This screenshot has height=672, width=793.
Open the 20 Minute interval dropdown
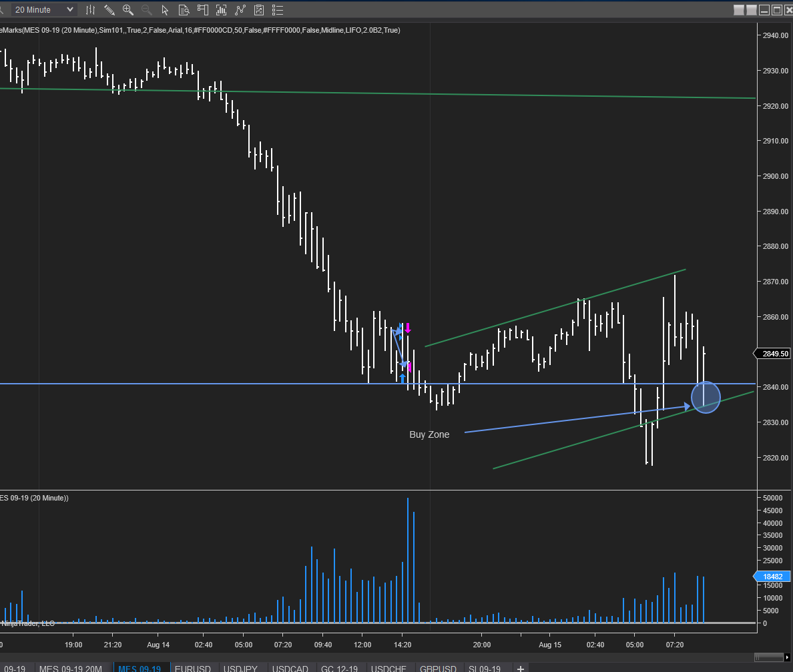pyautogui.click(x=44, y=9)
